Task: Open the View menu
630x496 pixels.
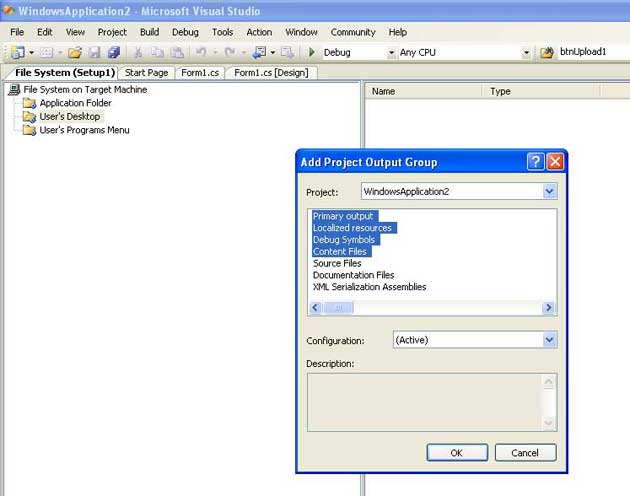Action: (75, 32)
